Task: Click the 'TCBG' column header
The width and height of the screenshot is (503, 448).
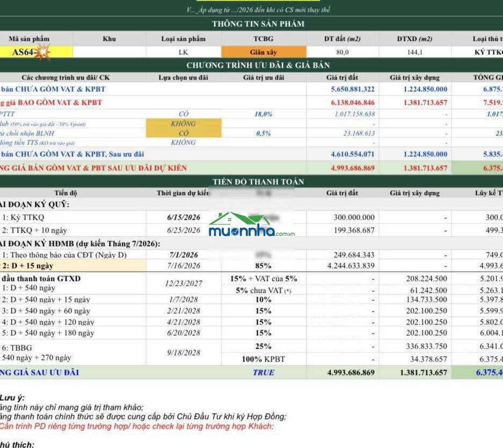Action: [x=264, y=39]
